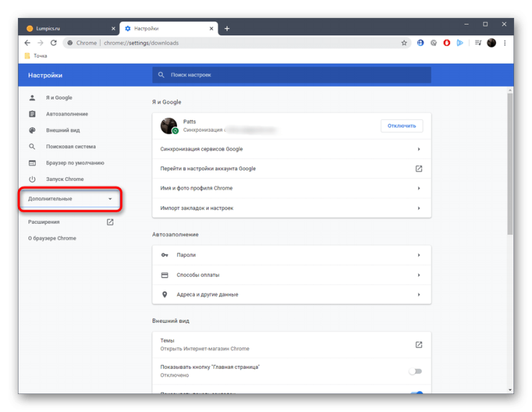Toggle the Главная страница button switch
532x412 pixels.
point(415,371)
